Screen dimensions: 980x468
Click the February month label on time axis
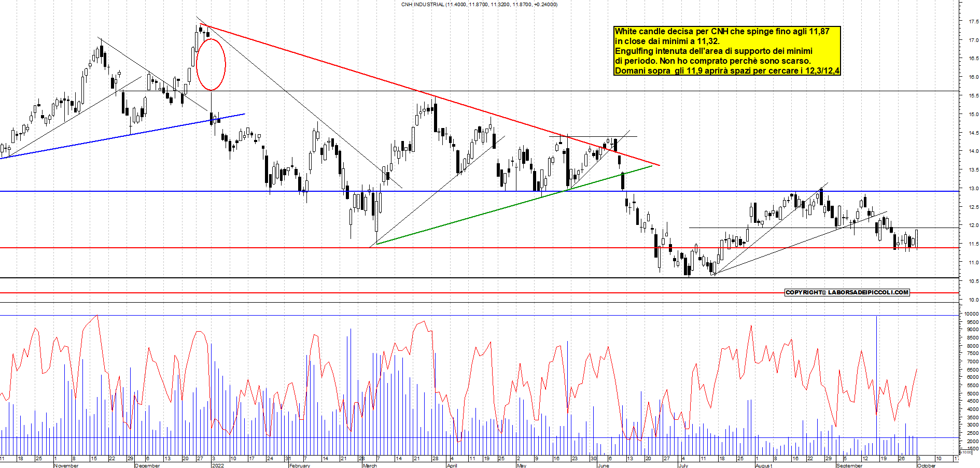coord(300,465)
